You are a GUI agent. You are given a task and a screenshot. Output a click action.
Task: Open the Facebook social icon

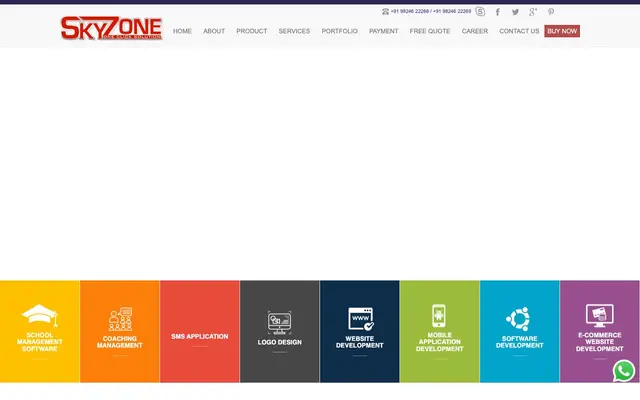pos(498,12)
